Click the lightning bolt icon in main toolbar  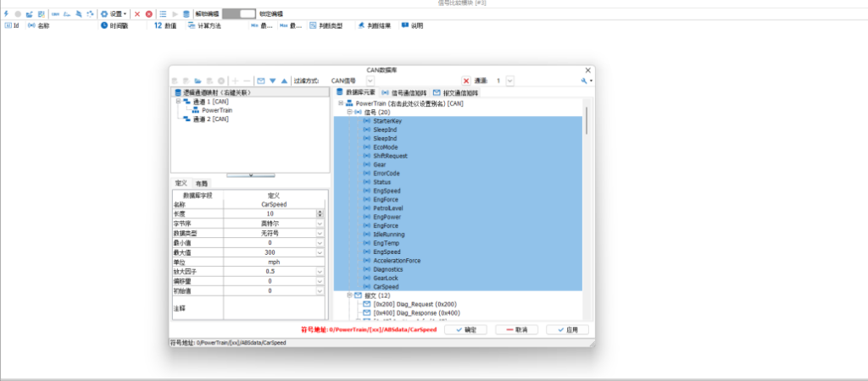[x=7, y=14]
